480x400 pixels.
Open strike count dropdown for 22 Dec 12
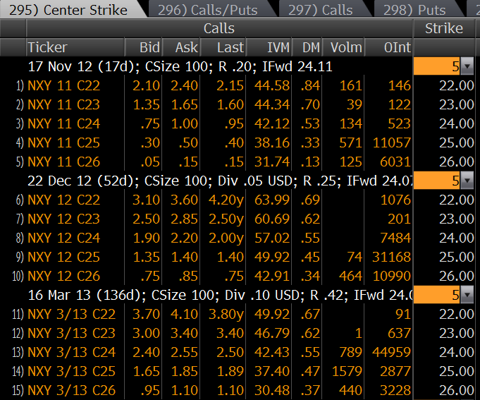pos(467,181)
